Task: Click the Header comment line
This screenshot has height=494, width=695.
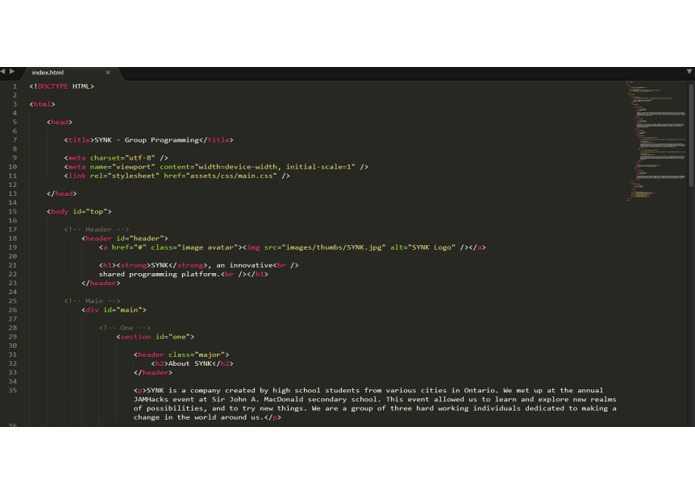Action: pyautogui.click(x=96, y=229)
